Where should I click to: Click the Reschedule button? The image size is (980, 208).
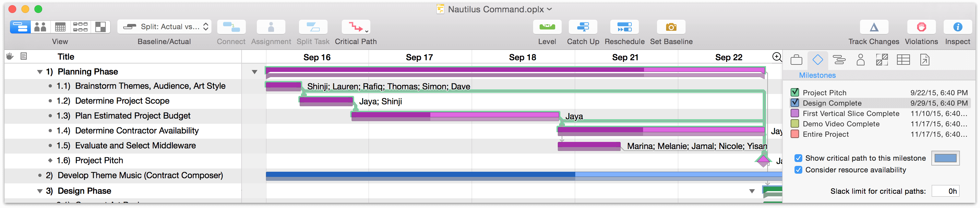pos(625,27)
